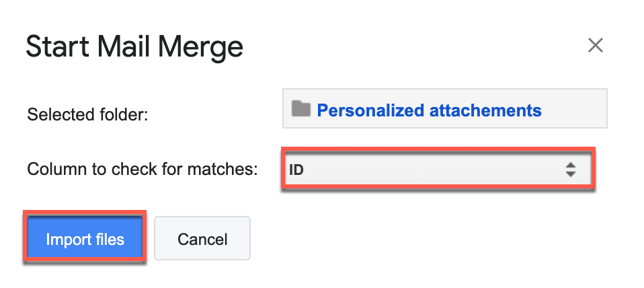Click the word Personalized in folder name
Image resolution: width=644 pixels, height=288 pixels.
[369, 110]
